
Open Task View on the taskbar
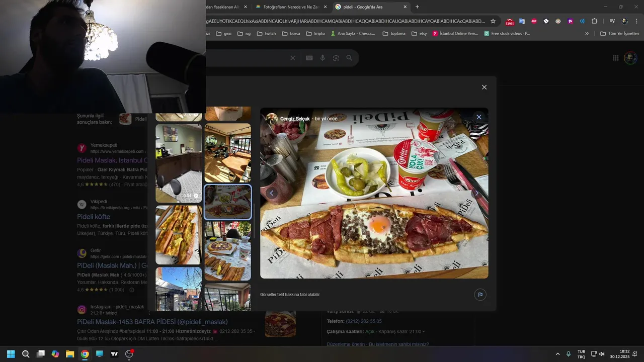click(x=41, y=354)
